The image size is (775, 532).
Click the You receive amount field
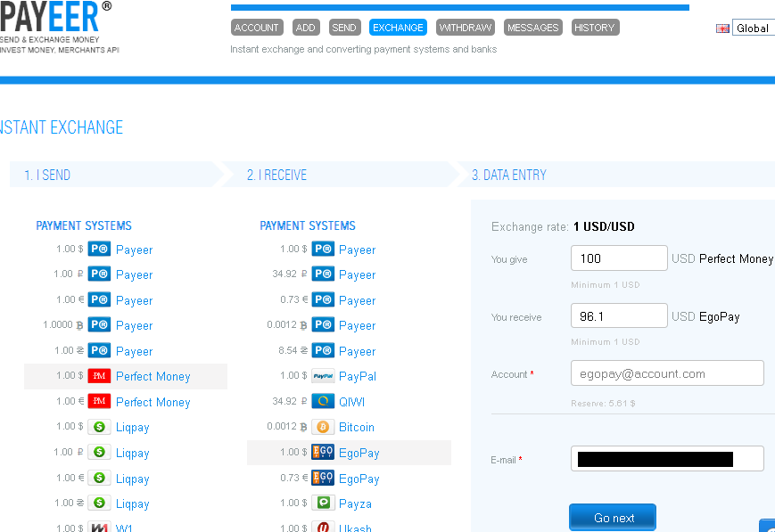coord(619,315)
